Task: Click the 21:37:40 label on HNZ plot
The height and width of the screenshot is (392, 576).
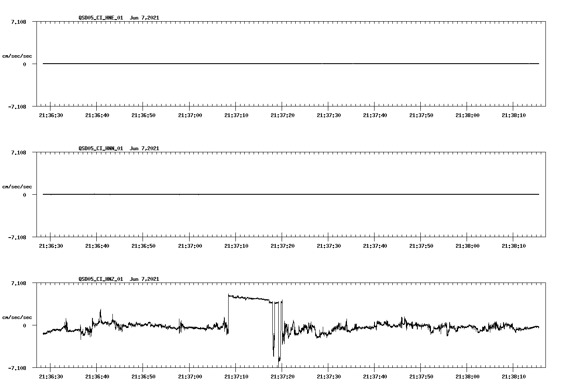Action: tap(375, 376)
